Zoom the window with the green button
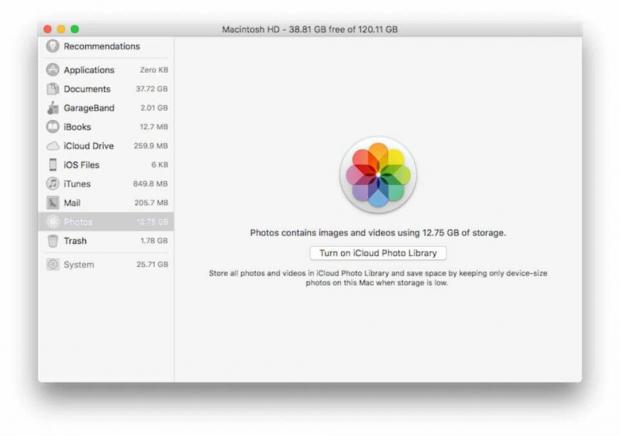The image size is (620, 436). click(x=74, y=29)
